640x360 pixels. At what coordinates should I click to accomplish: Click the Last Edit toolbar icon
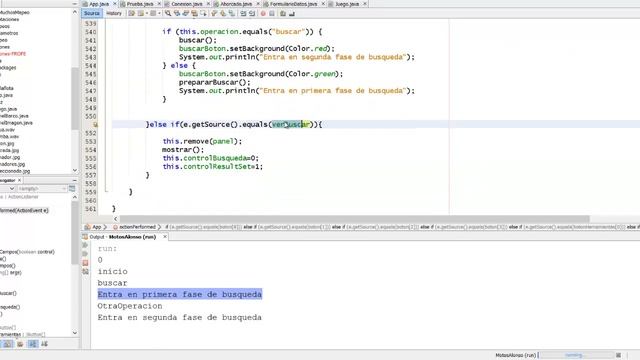(131, 13)
